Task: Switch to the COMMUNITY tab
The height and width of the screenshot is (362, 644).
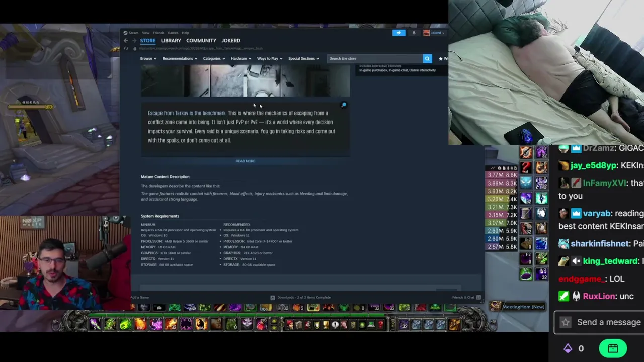Action: coord(201,40)
